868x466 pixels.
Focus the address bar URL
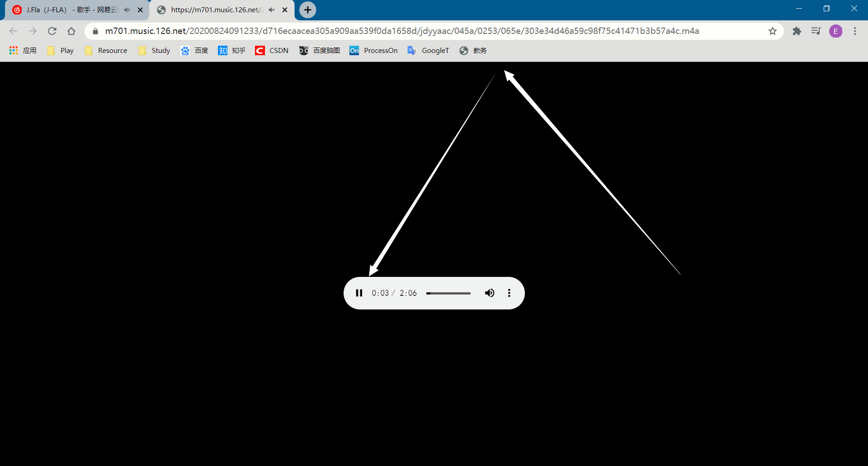click(x=402, y=31)
